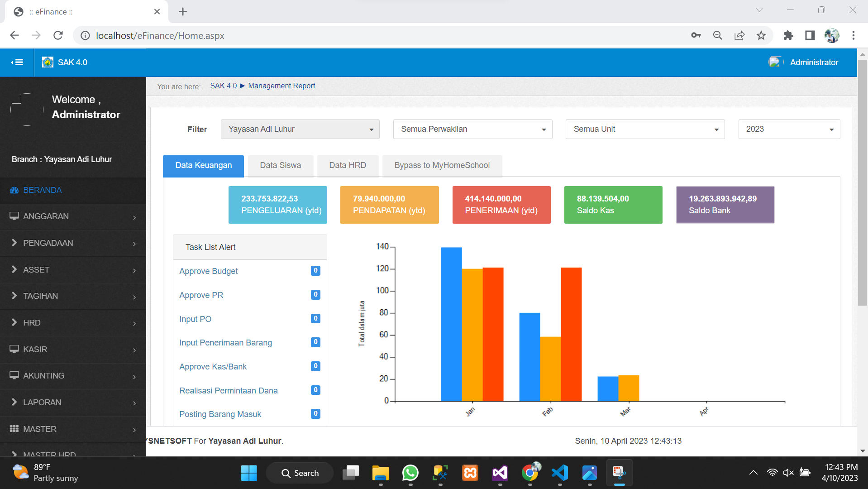Viewport: 868px width, 489px height.
Task: Click the ANGGARAN monitor icon
Action: tap(14, 216)
